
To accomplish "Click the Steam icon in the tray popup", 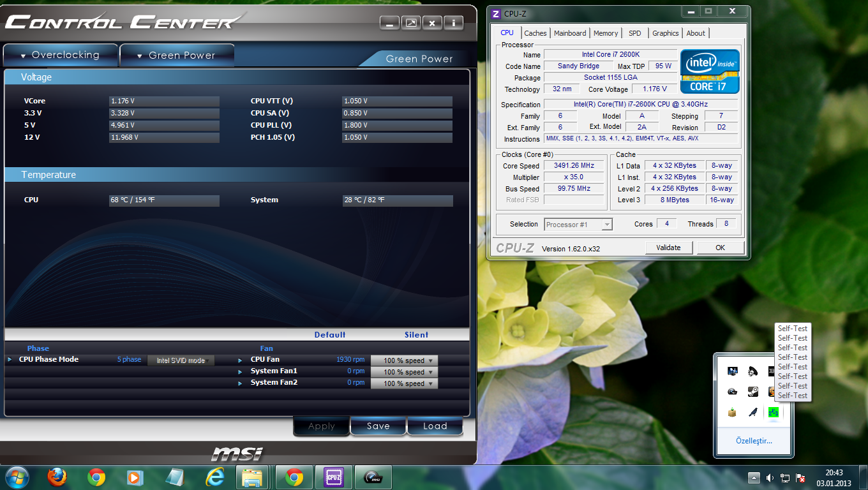I will 753,392.
